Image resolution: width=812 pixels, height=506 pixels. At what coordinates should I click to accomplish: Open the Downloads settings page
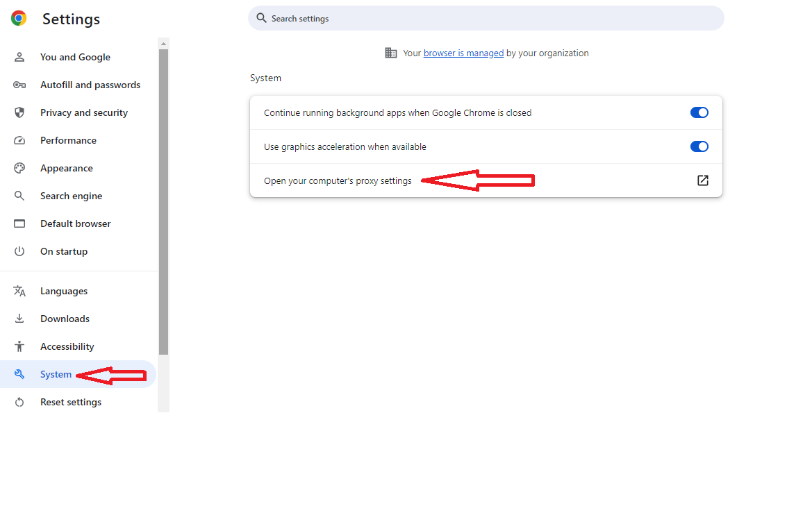point(65,319)
